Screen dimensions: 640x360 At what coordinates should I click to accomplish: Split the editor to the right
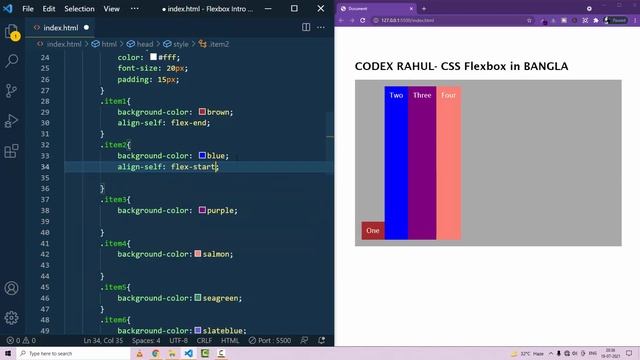(x=306, y=27)
